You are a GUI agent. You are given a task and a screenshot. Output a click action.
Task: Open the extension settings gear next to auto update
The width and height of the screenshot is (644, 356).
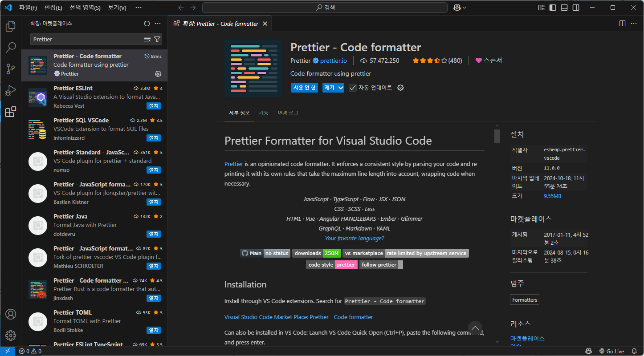(400, 88)
